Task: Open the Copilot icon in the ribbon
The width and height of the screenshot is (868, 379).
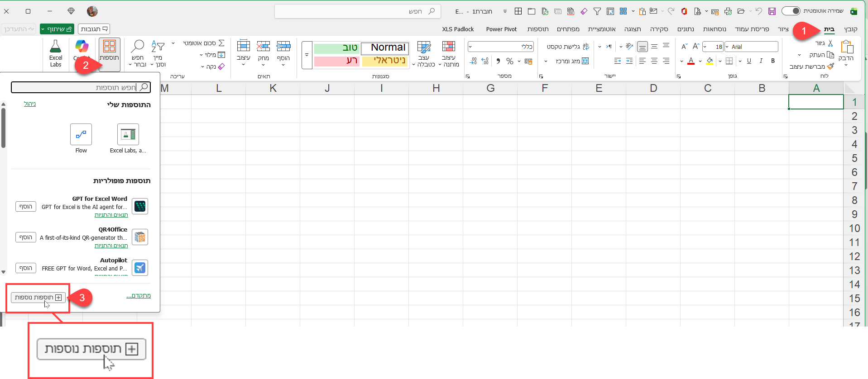Action: [x=82, y=47]
